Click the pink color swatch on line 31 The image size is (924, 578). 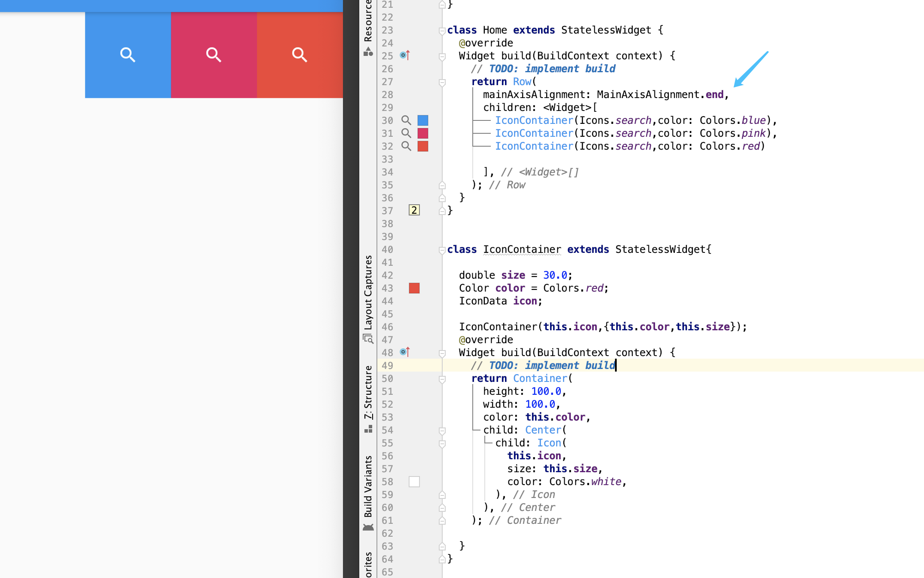[x=423, y=133]
